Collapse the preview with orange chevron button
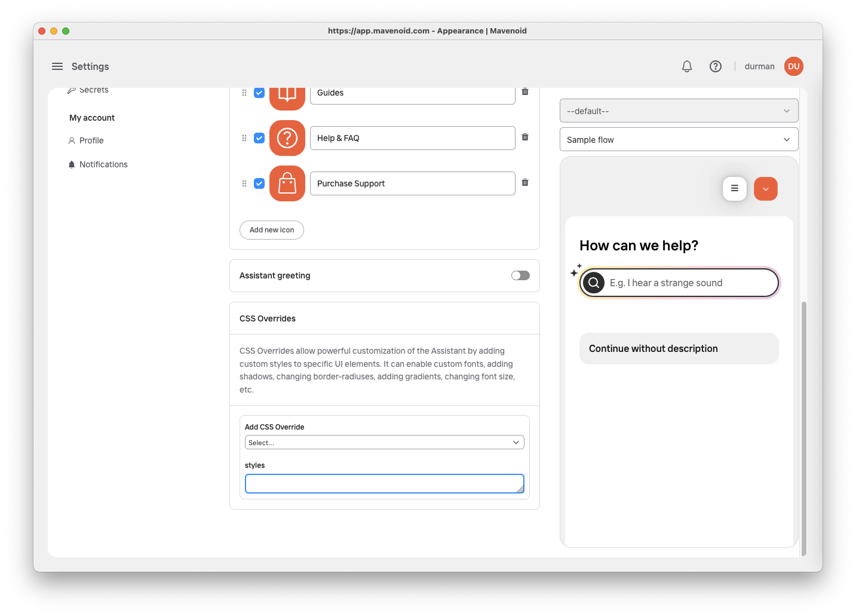 766,189
